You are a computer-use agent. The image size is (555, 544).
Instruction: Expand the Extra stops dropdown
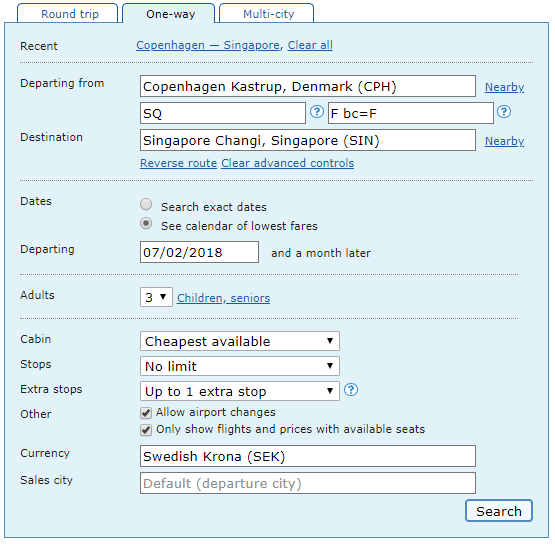(x=240, y=391)
